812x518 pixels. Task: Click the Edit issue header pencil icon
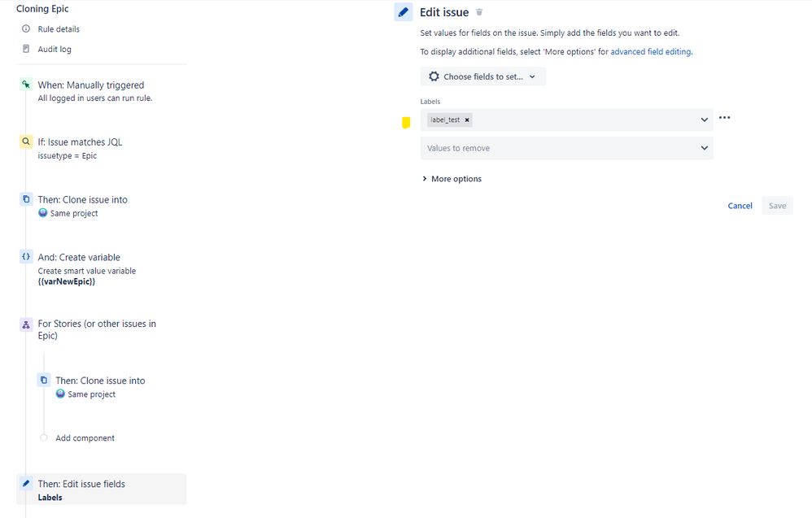(x=404, y=12)
